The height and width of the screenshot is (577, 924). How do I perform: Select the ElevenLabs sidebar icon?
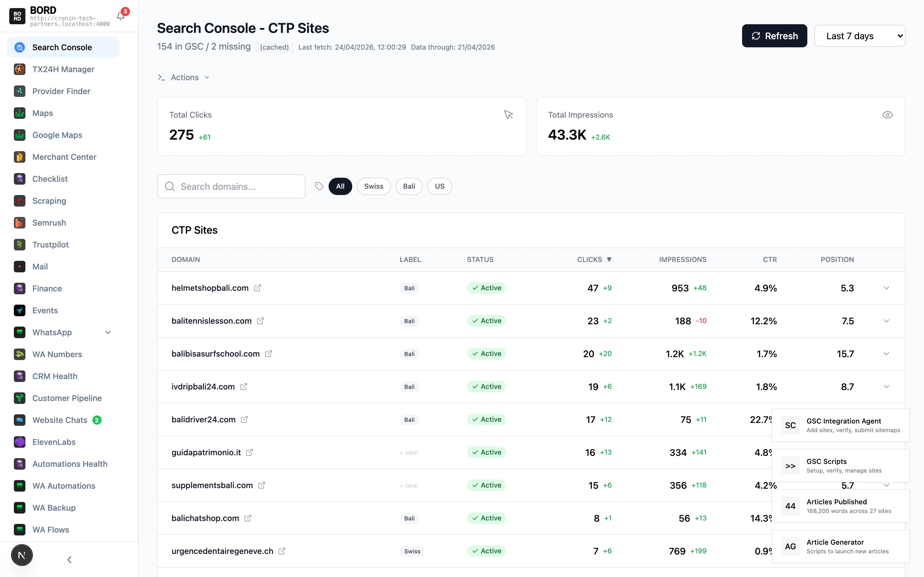tap(19, 442)
